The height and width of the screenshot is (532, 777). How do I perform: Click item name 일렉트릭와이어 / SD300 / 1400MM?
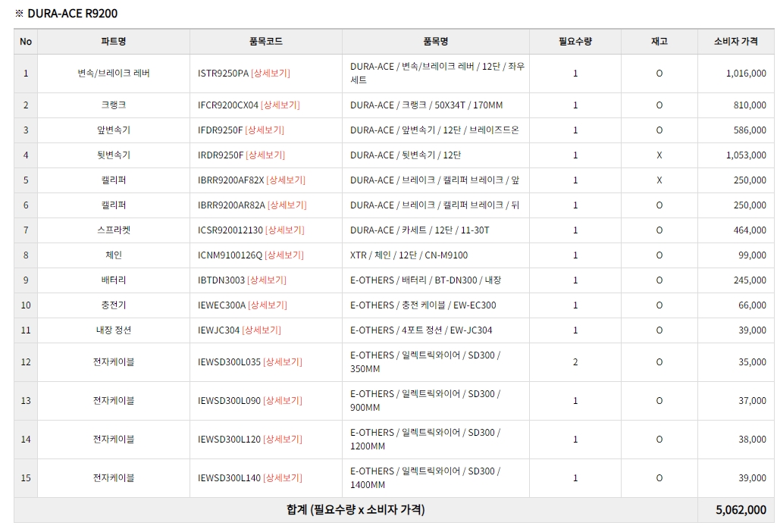pos(425,478)
